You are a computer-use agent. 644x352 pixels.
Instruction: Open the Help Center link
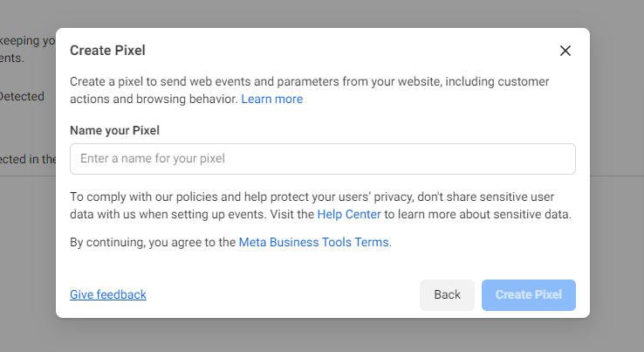[349, 214]
